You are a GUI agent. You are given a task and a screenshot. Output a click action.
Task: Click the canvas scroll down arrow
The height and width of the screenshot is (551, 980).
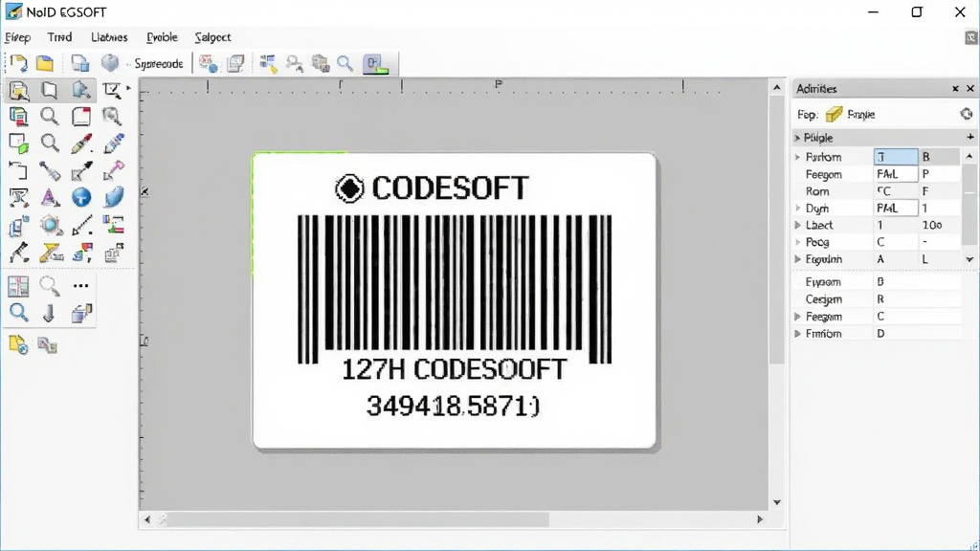(777, 502)
